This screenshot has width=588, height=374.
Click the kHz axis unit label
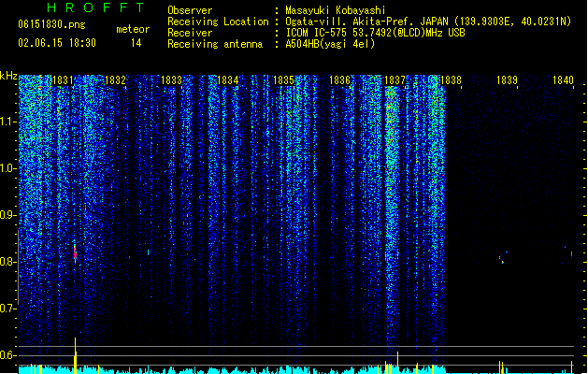tap(8, 76)
